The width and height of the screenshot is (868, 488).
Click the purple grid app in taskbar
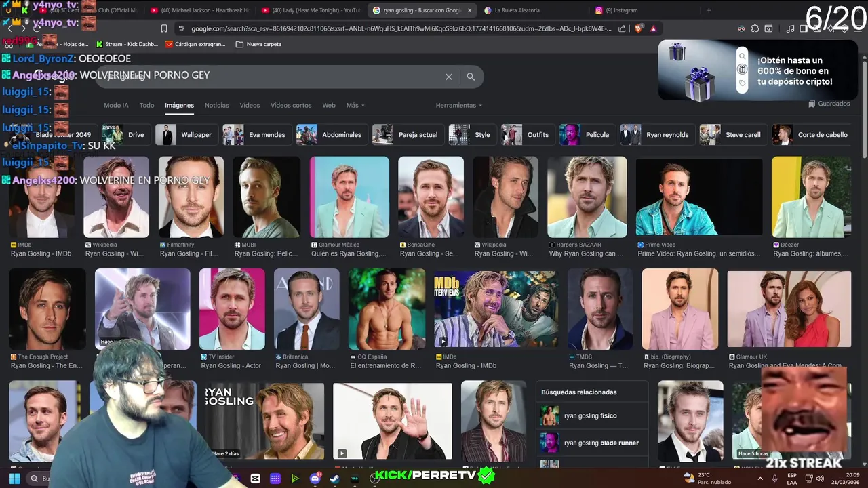[x=275, y=479]
